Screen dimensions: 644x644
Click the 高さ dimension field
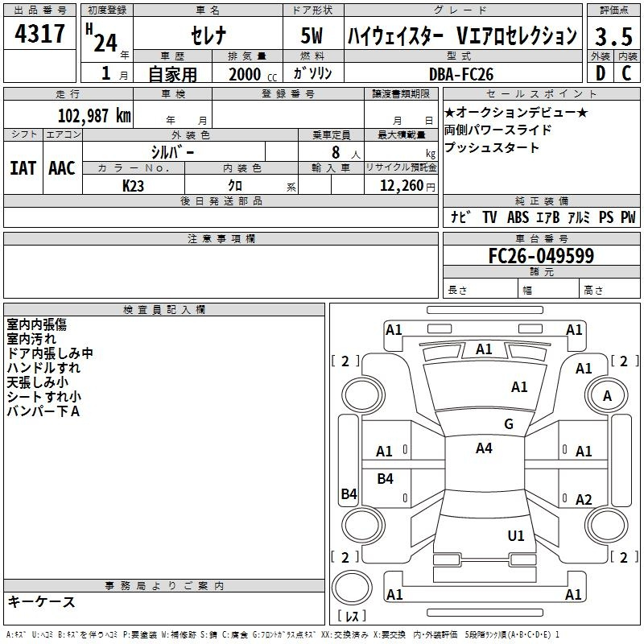(610, 290)
